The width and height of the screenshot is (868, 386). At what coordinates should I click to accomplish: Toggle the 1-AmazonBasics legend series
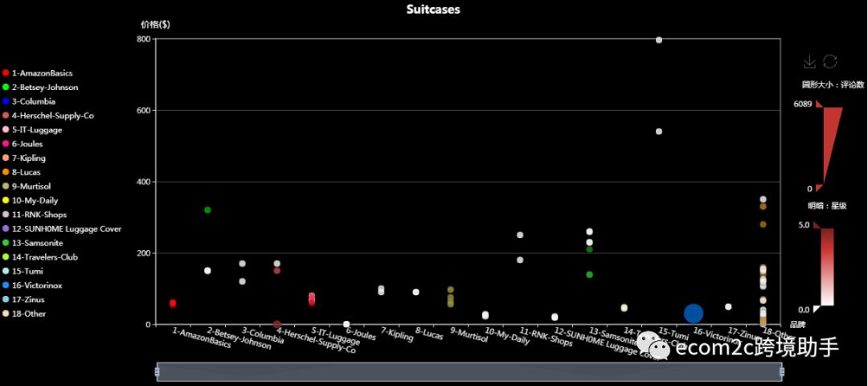(38, 73)
